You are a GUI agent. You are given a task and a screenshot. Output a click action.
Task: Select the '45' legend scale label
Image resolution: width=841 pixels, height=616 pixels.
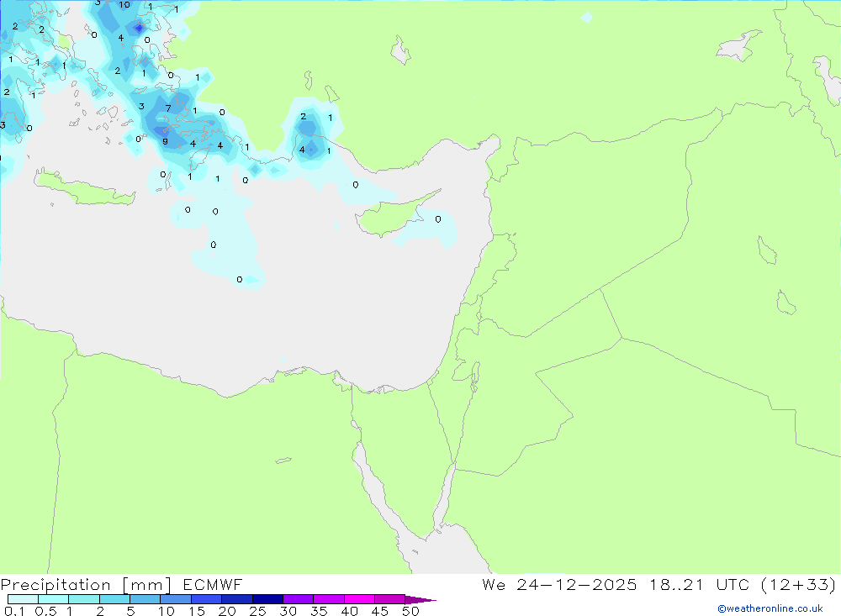click(x=380, y=611)
